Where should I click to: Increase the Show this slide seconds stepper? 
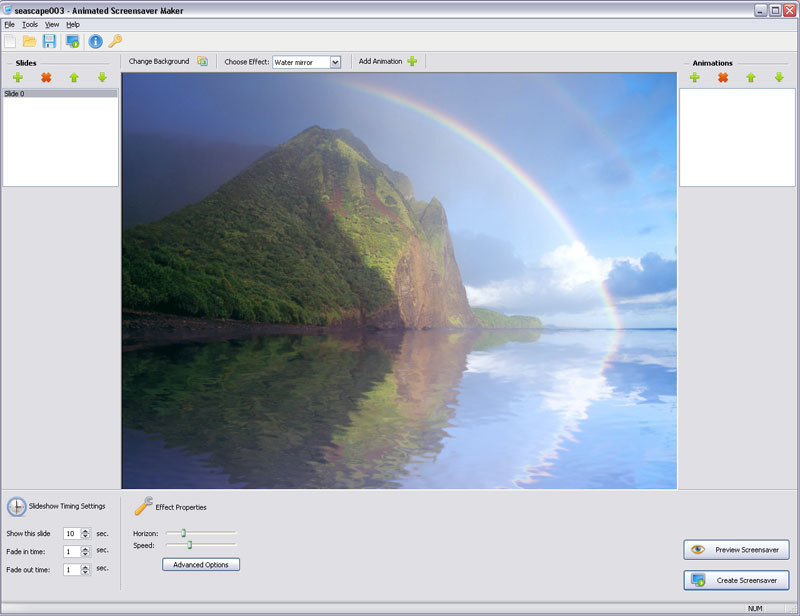(85, 531)
